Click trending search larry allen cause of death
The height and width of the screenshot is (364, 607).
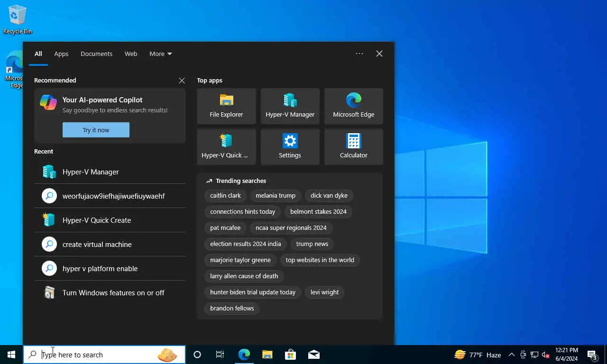[244, 276]
